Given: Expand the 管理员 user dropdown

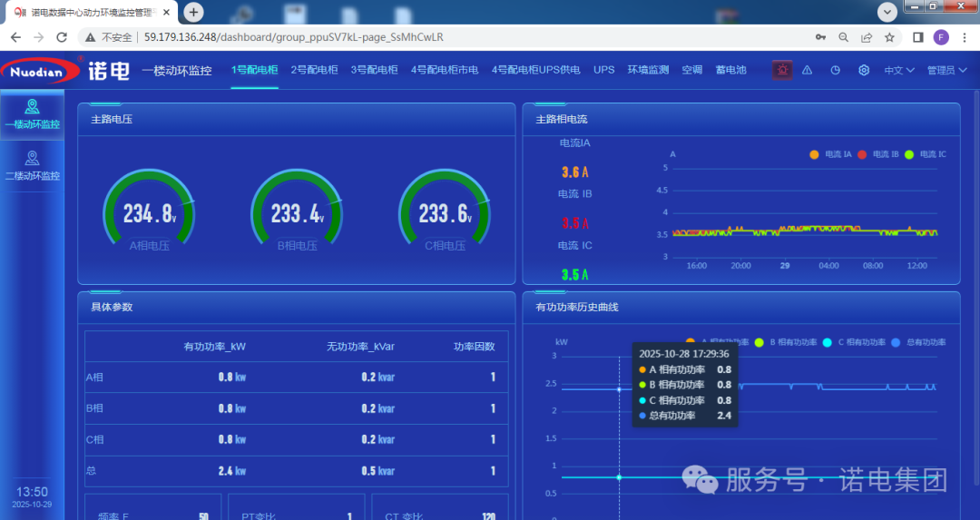Looking at the screenshot, I should pyautogui.click(x=946, y=70).
